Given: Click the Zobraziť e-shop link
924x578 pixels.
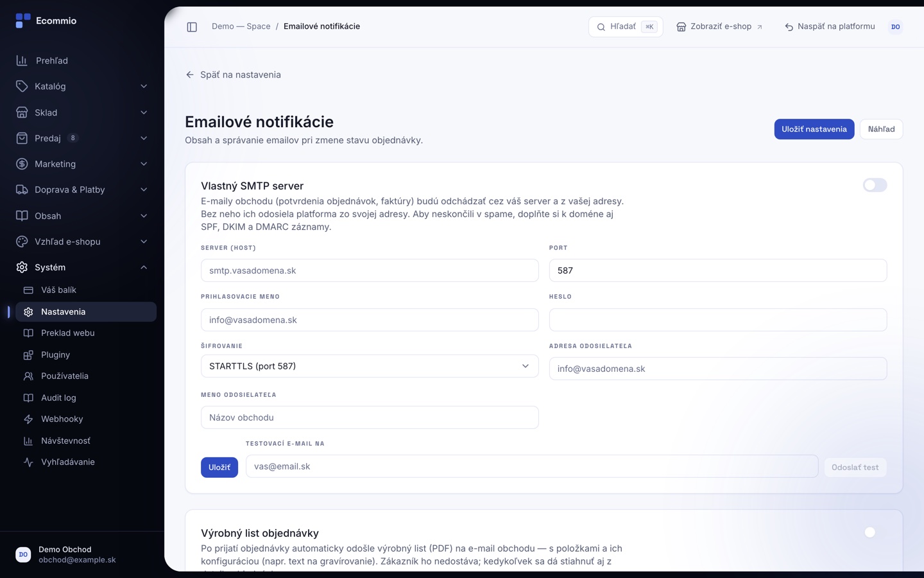Looking at the screenshot, I should coord(719,27).
